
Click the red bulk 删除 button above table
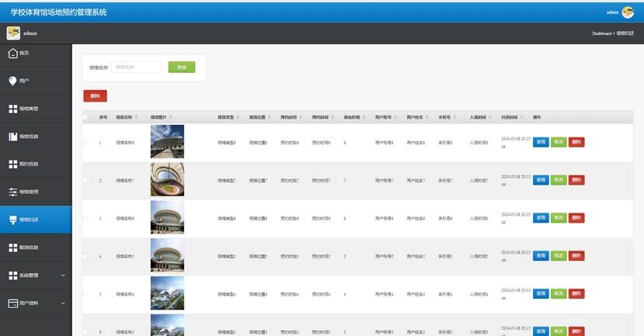tap(96, 96)
